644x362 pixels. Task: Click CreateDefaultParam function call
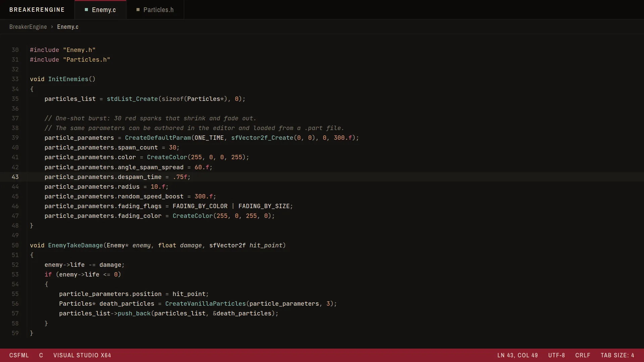pyautogui.click(x=158, y=138)
